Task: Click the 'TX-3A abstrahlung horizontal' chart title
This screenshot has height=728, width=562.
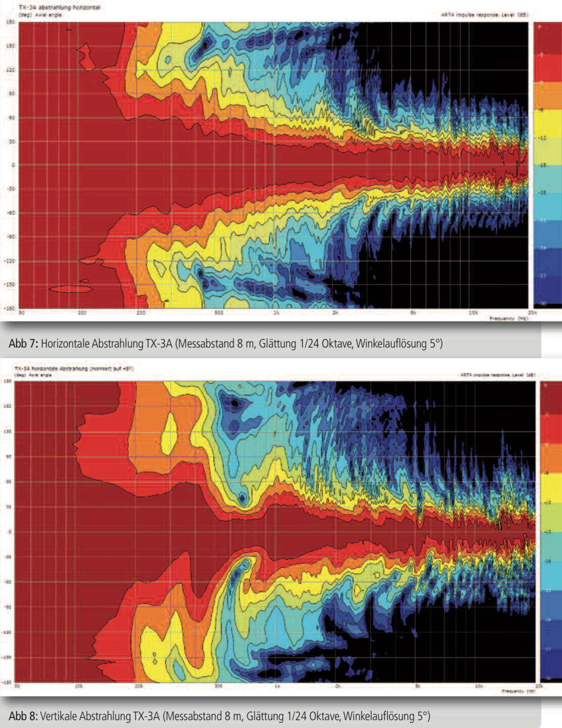Action: click(x=60, y=8)
